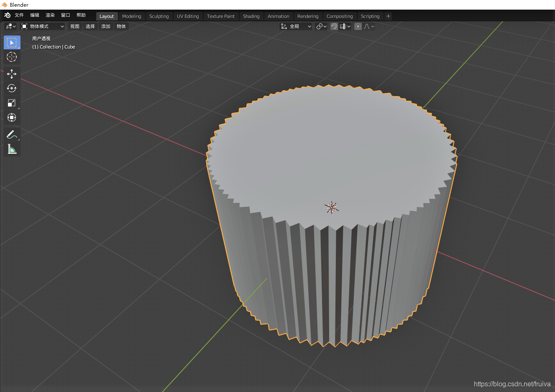Screen dimensions: 555x392
Task: Select the Measure ruler tool
Action: [12, 149]
